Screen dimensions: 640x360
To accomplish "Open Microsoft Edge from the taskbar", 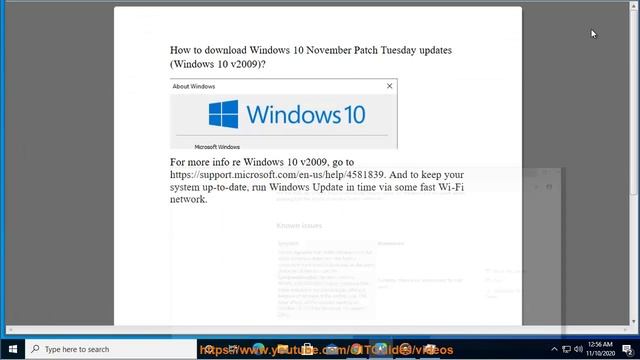I will pos(258,349).
